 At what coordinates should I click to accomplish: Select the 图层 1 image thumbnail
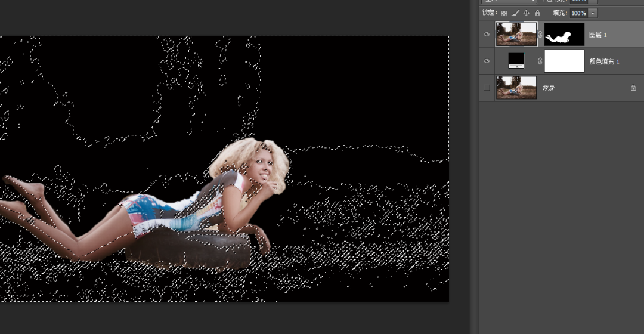pyautogui.click(x=516, y=34)
